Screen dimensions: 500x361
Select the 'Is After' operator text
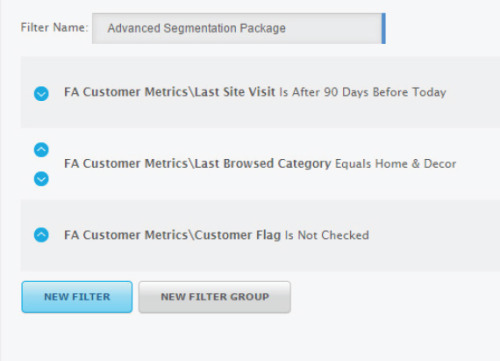pyautogui.click(x=300, y=92)
